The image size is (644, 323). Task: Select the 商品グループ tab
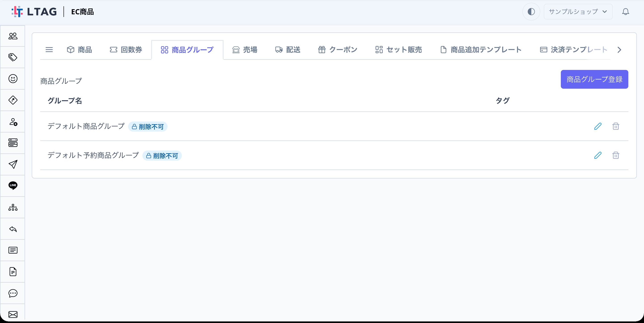click(x=187, y=50)
